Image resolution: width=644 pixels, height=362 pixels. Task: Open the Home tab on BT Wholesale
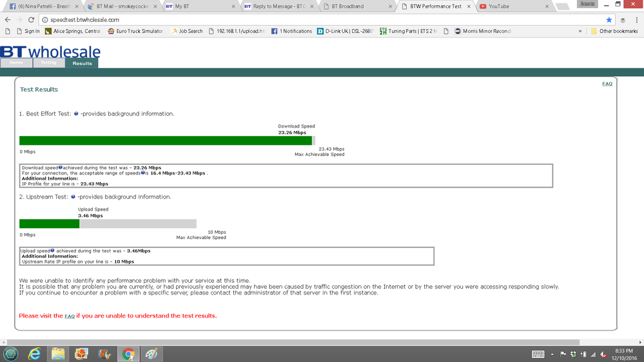point(16,62)
